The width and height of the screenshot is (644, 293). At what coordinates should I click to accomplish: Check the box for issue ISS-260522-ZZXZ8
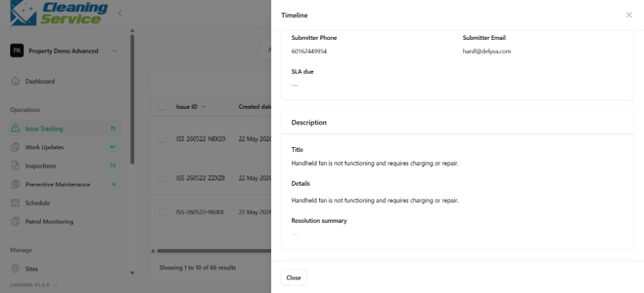point(162,177)
